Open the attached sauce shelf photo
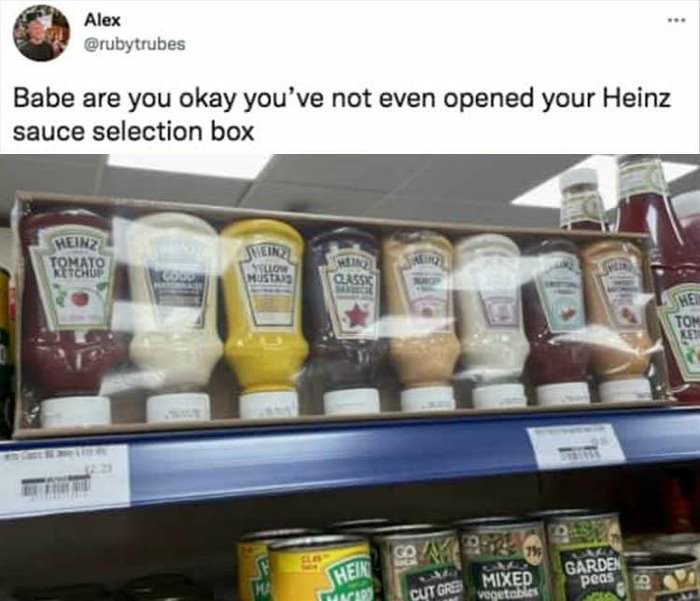The height and width of the screenshot is (601, 700). pyautogui.click(x=350, y=377)
